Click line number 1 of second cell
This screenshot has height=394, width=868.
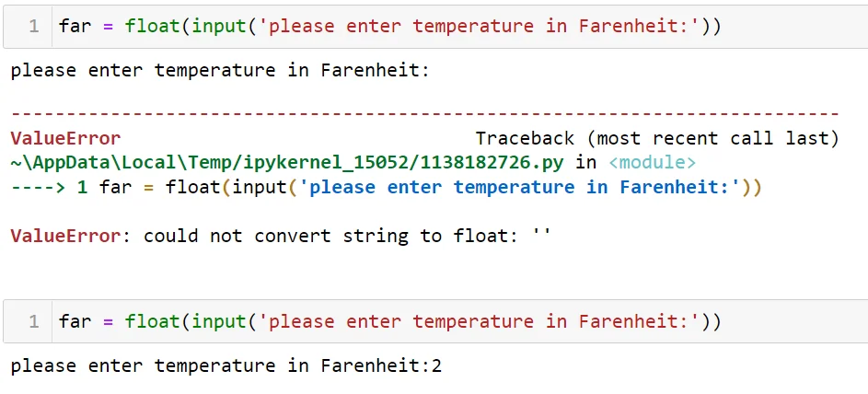click(x=34, y=321)
